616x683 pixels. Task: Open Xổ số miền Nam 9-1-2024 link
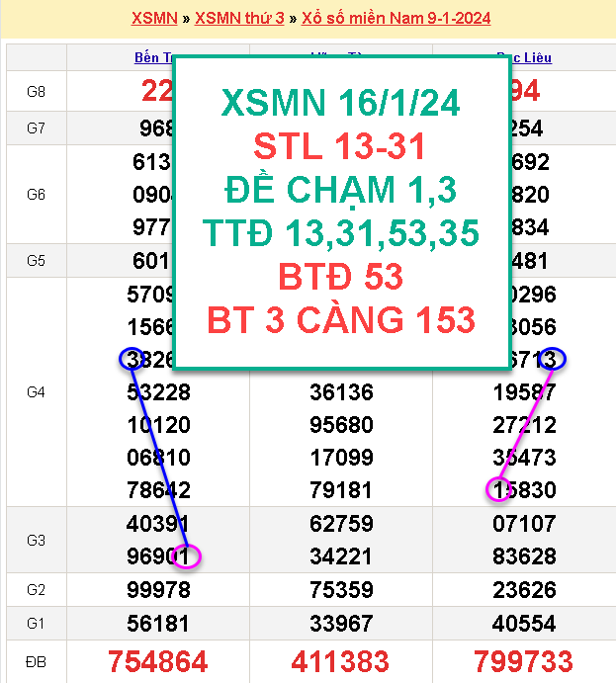[x=396, y=18]
